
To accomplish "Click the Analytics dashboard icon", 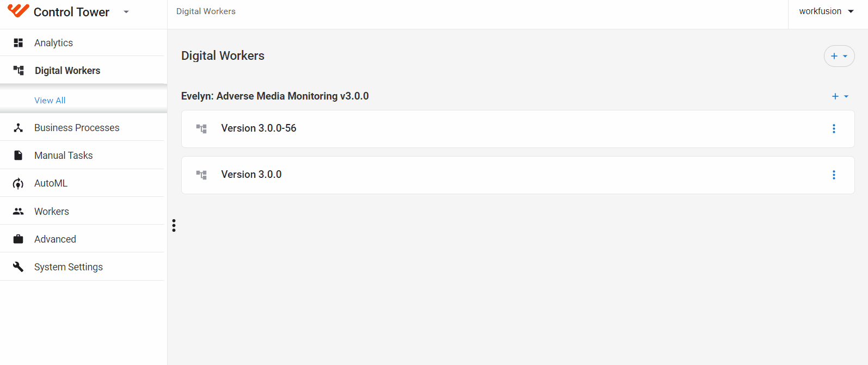I will click(18, 42).
